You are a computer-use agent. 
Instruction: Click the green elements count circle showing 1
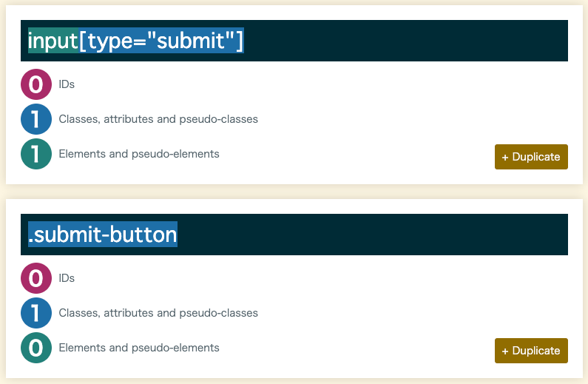tap(36, 154)
